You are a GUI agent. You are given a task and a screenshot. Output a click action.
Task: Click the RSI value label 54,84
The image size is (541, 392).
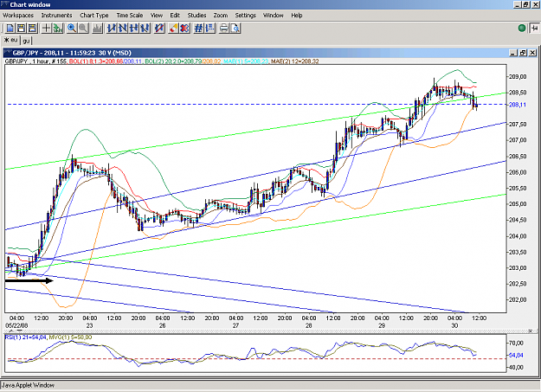coord(516,355)
